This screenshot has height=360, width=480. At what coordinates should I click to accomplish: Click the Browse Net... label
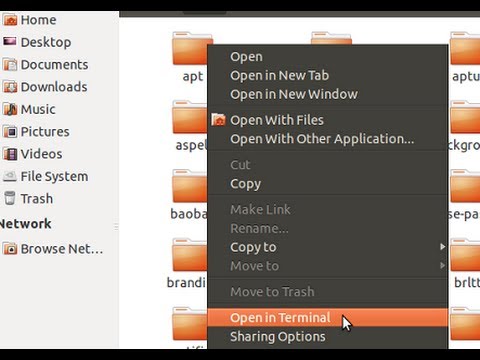coord(62,249)
